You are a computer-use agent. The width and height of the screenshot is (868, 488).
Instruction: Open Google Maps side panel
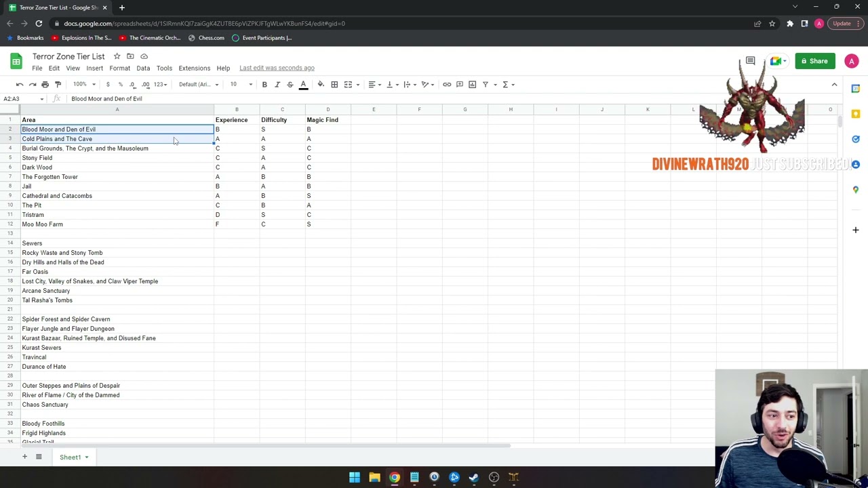pyautogui.click(x=856, y=189)
